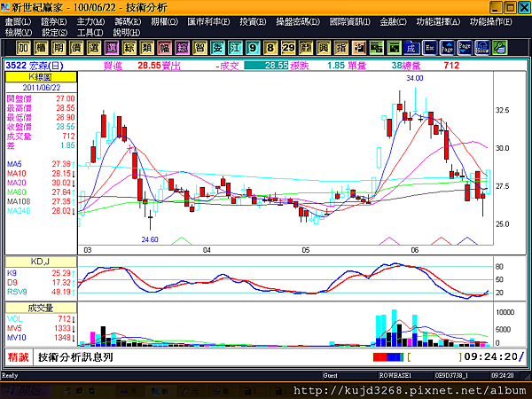Open the 畫面(L) menu

18,21
